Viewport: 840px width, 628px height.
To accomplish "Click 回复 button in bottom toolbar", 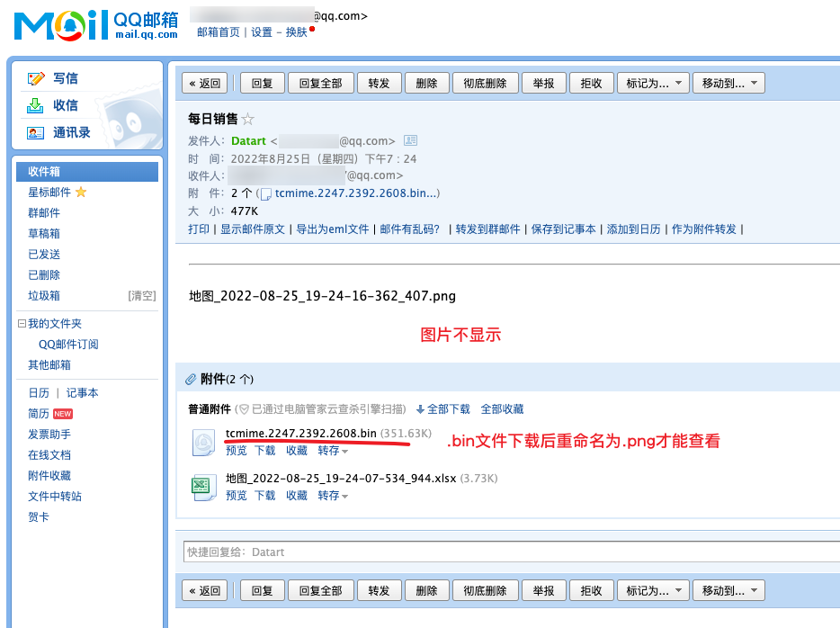I will pos(262,590).
